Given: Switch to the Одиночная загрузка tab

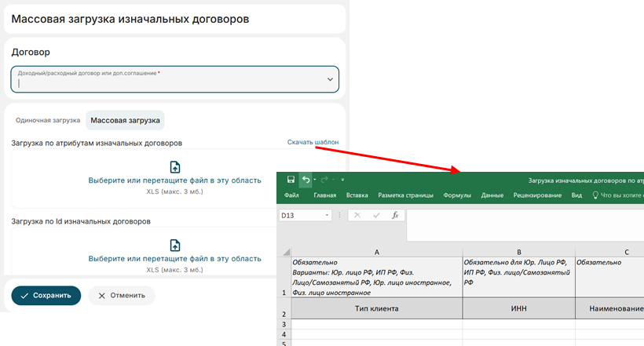Looking at the screenshot, I should coord(48,121).
